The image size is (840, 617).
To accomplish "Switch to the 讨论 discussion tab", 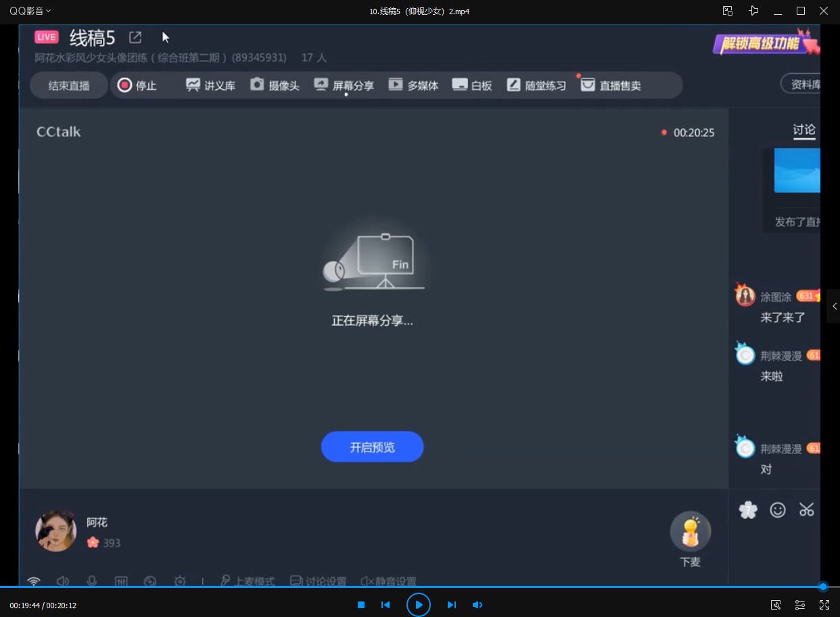I will coord(803,130).
